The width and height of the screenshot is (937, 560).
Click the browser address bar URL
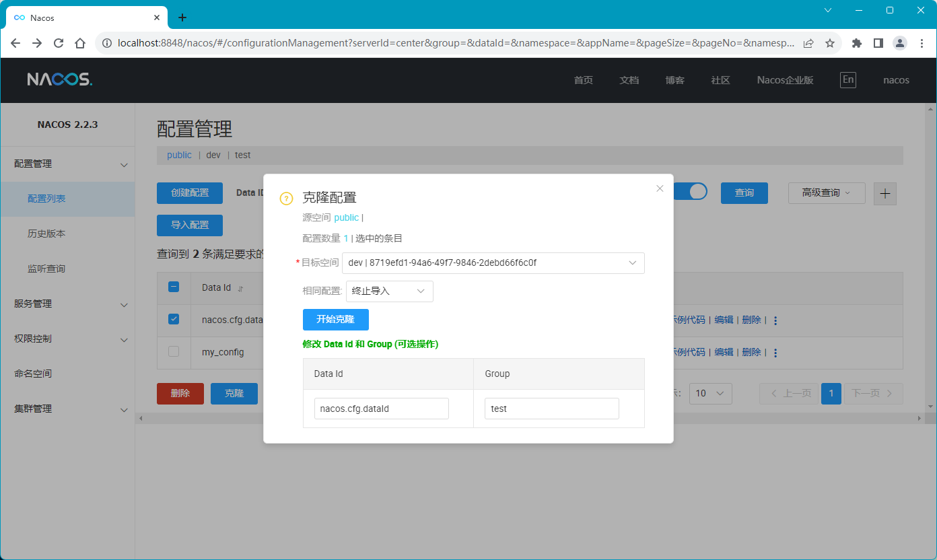click(x=456, y=43)
